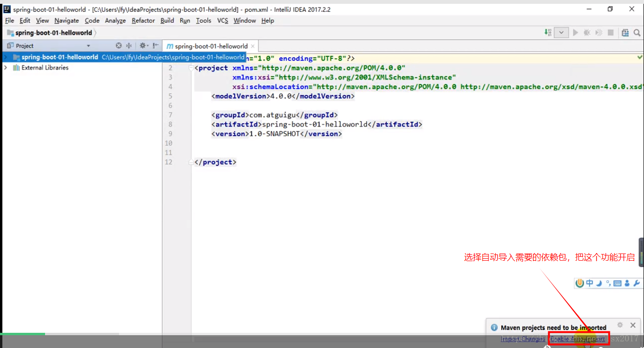644x348 pixels.
Task: Click the Run with Coverage icon
Action: (x=599, y=33)
